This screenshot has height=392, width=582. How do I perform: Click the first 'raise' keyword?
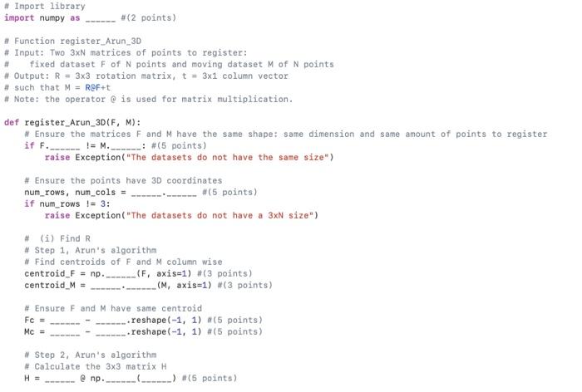(x=57, y=157)
